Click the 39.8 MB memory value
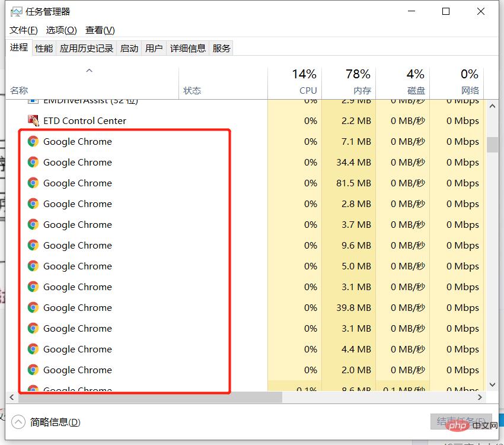Screen dimensions: 504x445 [353, 307]
